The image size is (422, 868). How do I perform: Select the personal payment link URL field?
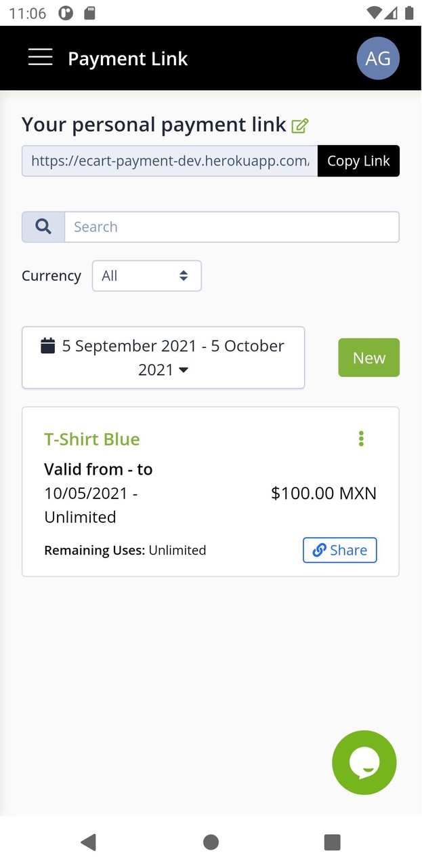pyautogui.click(x=169, y=161)
